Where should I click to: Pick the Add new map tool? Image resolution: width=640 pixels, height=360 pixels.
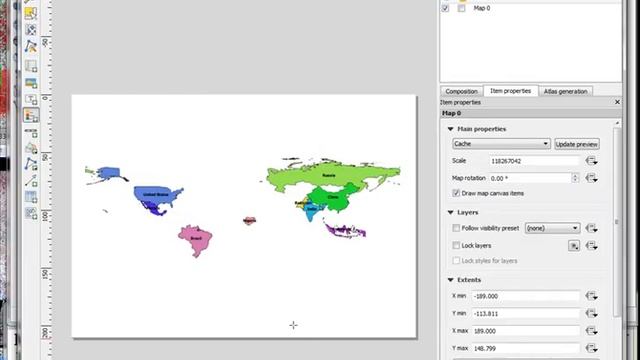[x=31, y=66]
